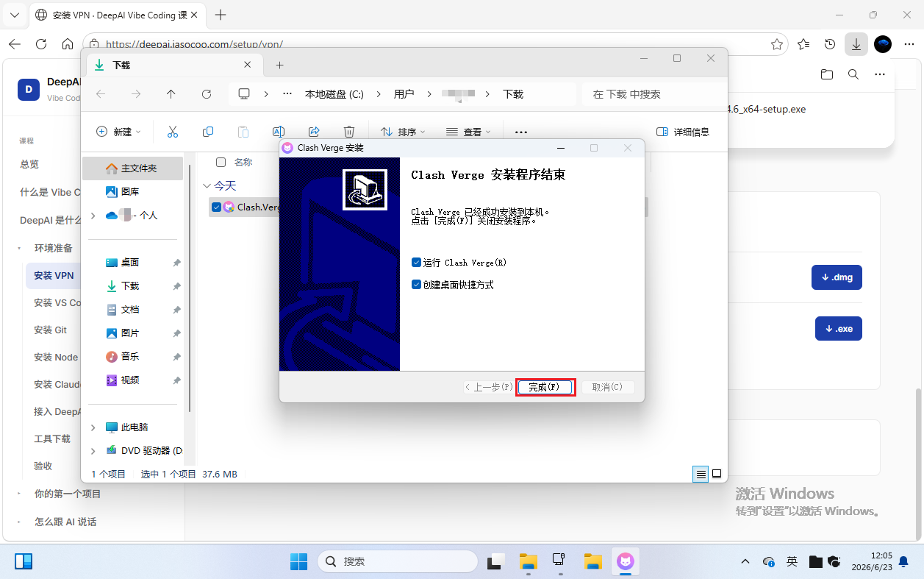Open 总览 in the website sidebar

coord(29,164)
